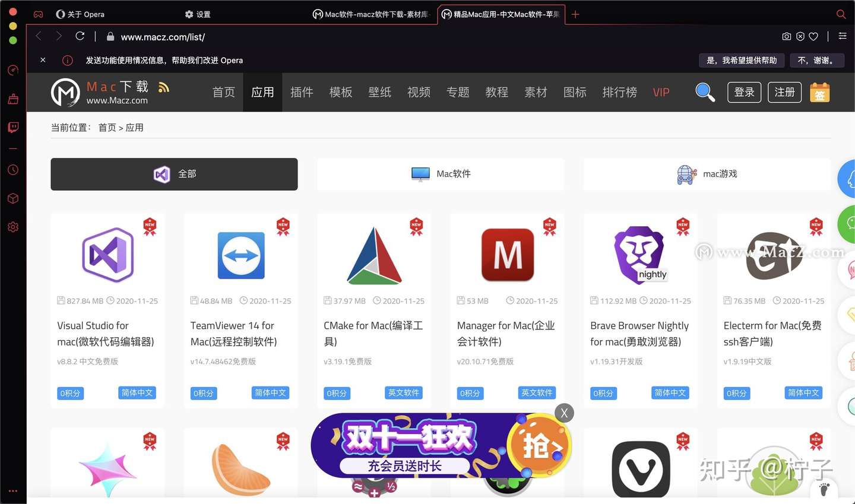The width and height of the screenshot is (855, 504).
Task: Close the 双十一 promotion banner
Action: [564, 413]
